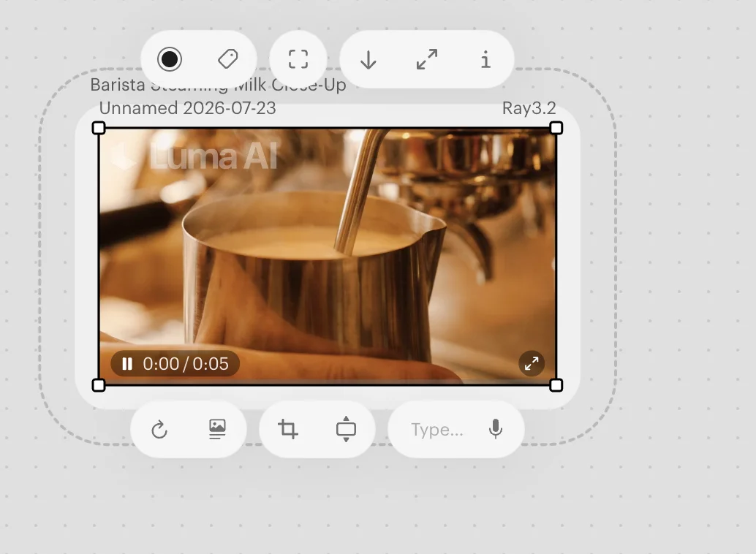Click the top-left selection corner handle
Image resolution: width=756 pixels, height=554 pixels.
pyautogui.click(x=99, y=128)
